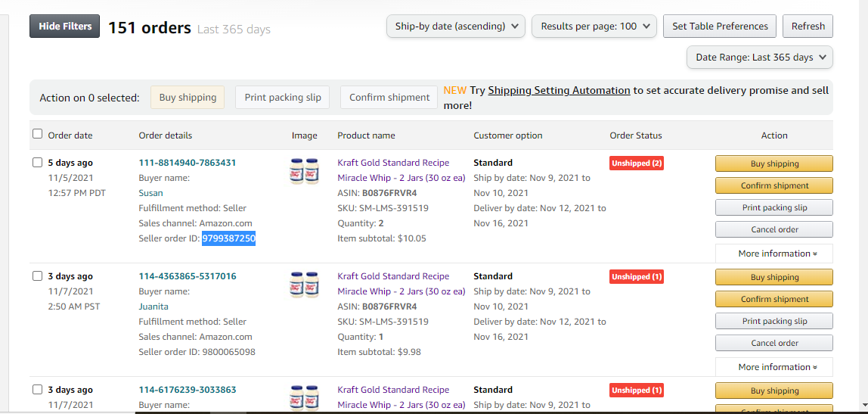This screenshot has height=414, width=868.
Task: Open Set Table Preferences
Action: pos(720,26)
